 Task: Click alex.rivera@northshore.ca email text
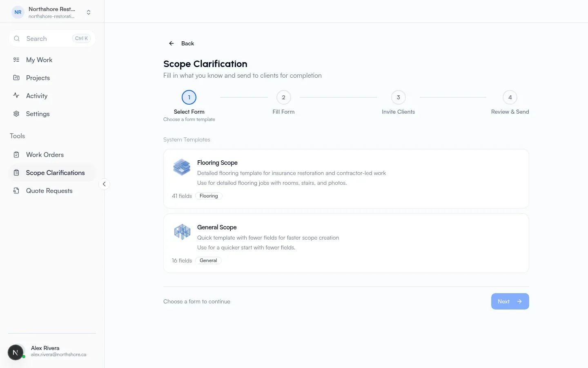coord(59,355)
